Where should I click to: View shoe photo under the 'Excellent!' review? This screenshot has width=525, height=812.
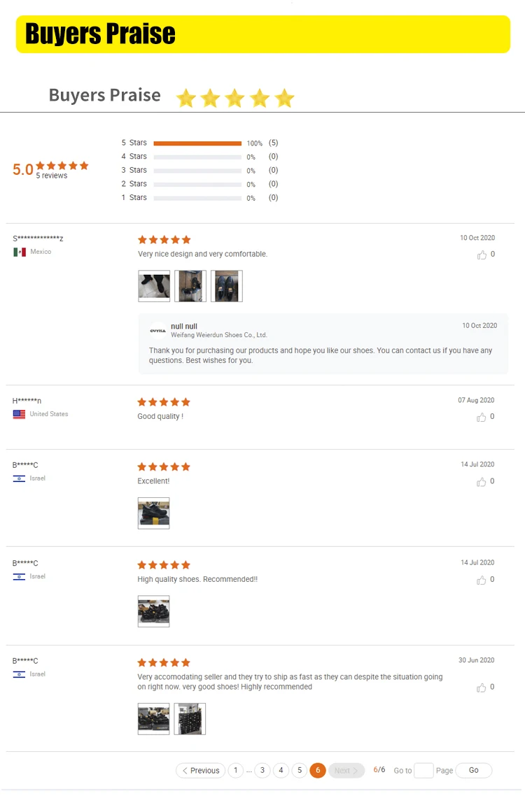(x=153, y=513)
